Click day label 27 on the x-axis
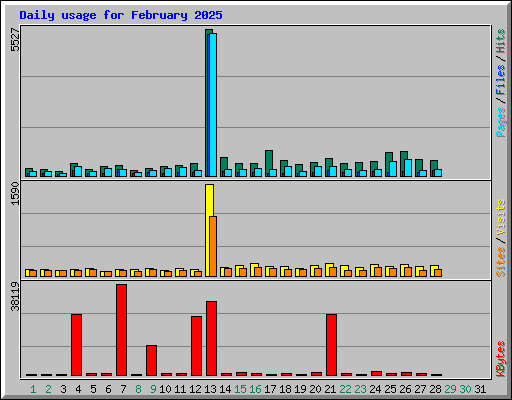The width and height of the screenshot is (512, 400). click(x=420, y=389)
